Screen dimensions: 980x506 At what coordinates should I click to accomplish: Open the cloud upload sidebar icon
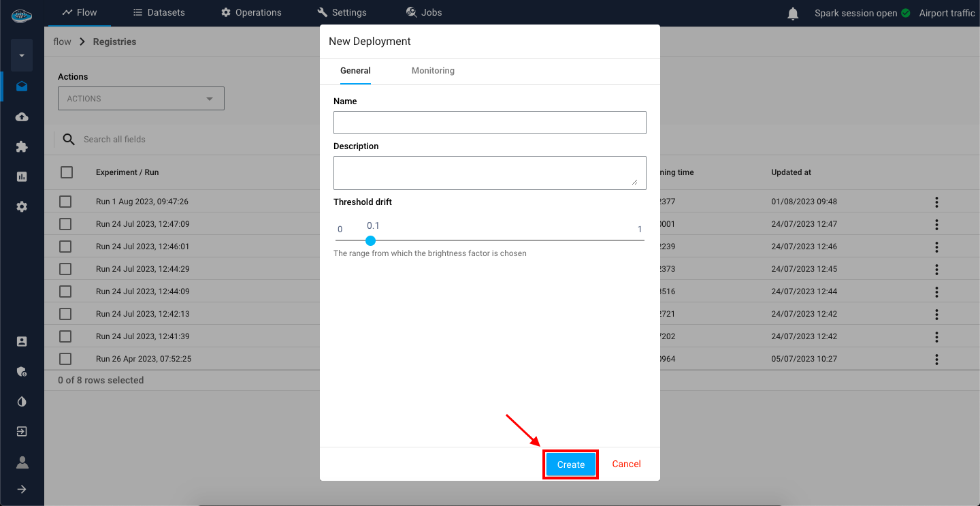click(x=22, y=117)
